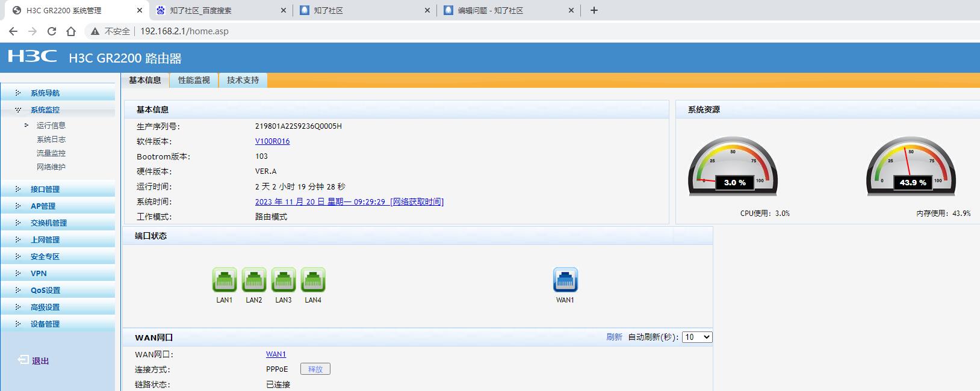Click the WAN1 port icon

click(x=565, y=280)
